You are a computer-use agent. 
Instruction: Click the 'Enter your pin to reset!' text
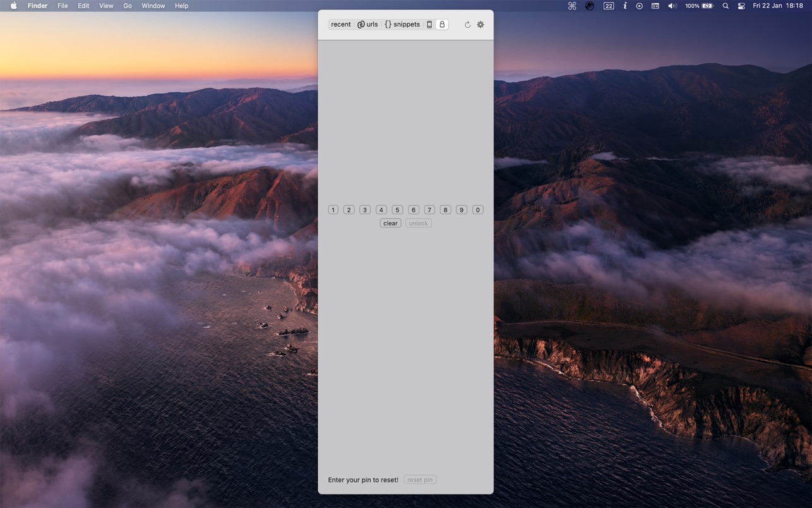(x=363, y=480)
